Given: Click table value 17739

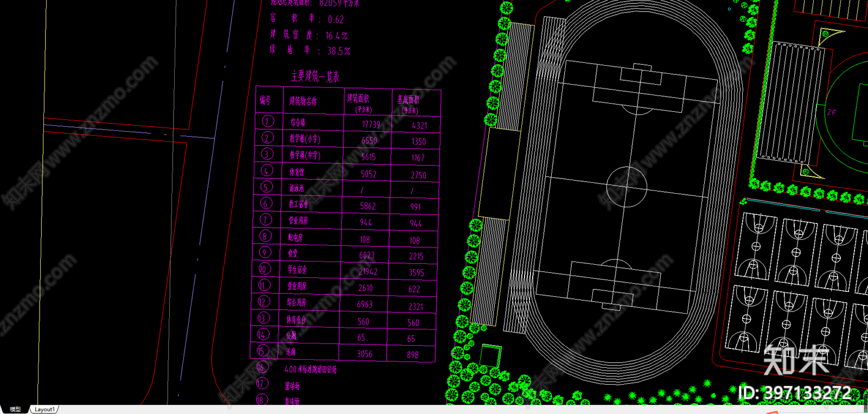Looking at the screenshot, I should point(371,125).
